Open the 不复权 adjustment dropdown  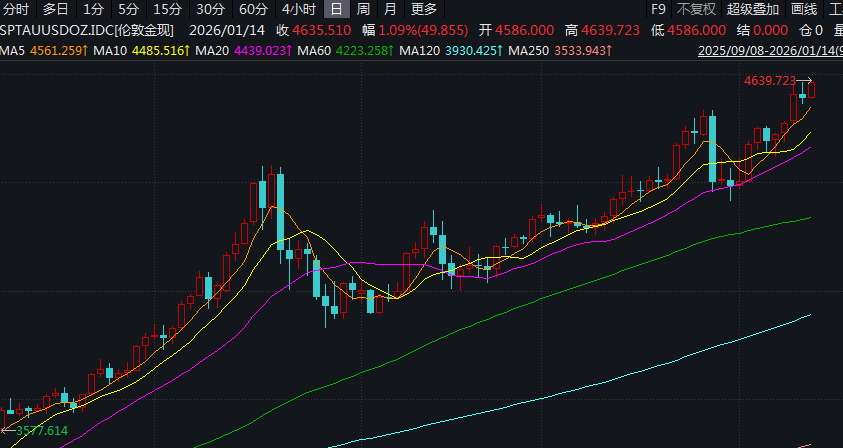[x=696, y=9]
